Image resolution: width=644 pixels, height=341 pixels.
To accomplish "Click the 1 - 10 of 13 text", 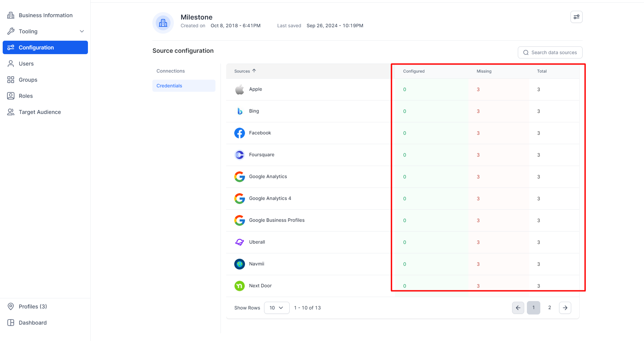I will point(307,308).
